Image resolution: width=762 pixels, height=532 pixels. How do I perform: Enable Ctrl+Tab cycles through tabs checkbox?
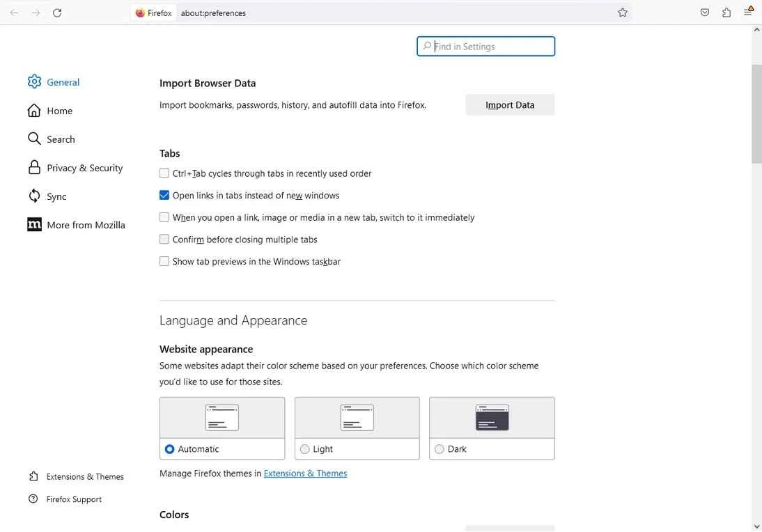pyautogui.click(x=164, y=173)
